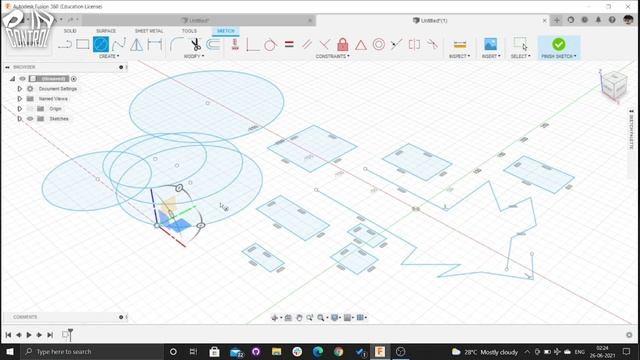This screenshot has width=640, height=360.
Task: Select the highlighted Circle sketch tool
Action: click(x=101, y=44)
